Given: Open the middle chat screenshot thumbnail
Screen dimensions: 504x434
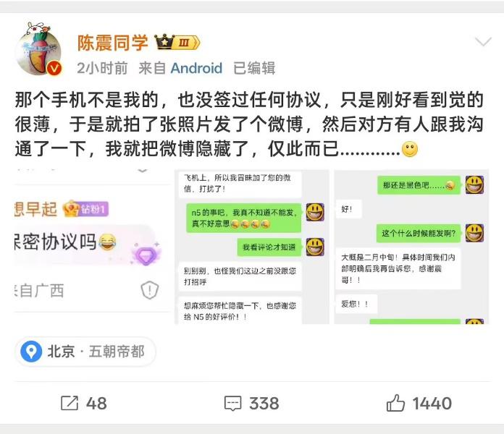Looking at the screenshot, I should pyautogui.click(x=252, y=247).
